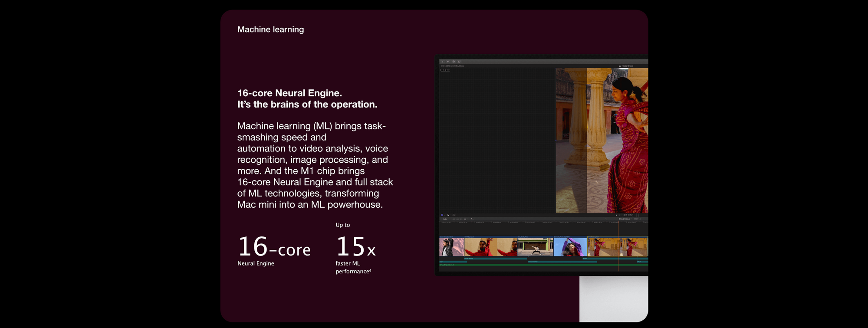868x328 pixels.
Task: Click the extensions icon in top toolbar
Action: [x=459, y=62]
